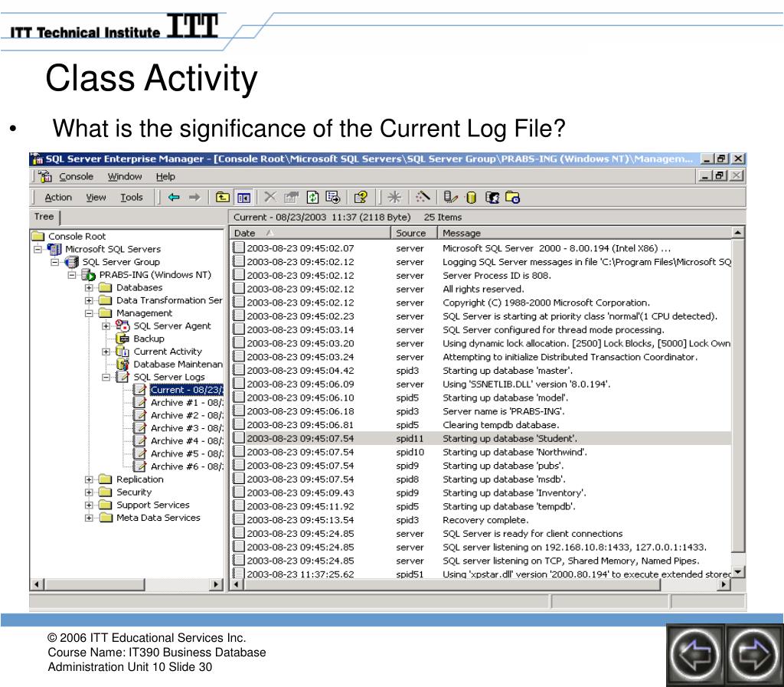Click the next slide arrow button

point(754,654)
